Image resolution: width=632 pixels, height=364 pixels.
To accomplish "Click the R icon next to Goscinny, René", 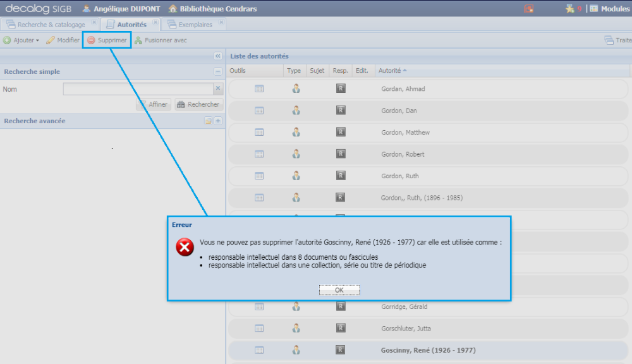I will 340,350.
